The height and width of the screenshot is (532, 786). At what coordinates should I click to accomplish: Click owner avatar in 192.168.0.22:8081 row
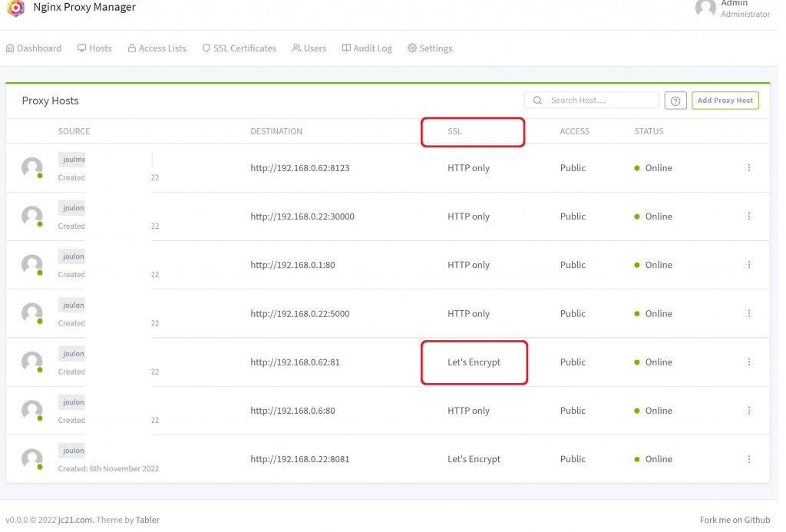[32, 459]
